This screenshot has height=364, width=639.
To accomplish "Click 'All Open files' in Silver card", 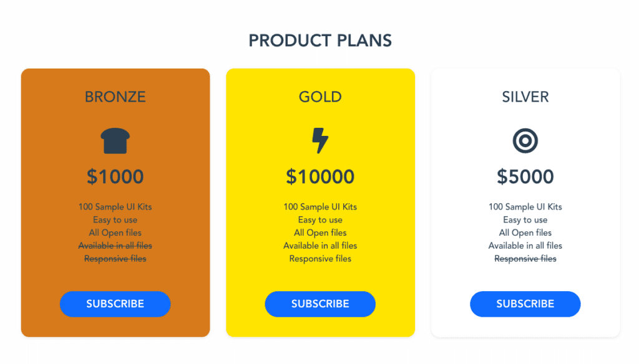I will point(525,233).
